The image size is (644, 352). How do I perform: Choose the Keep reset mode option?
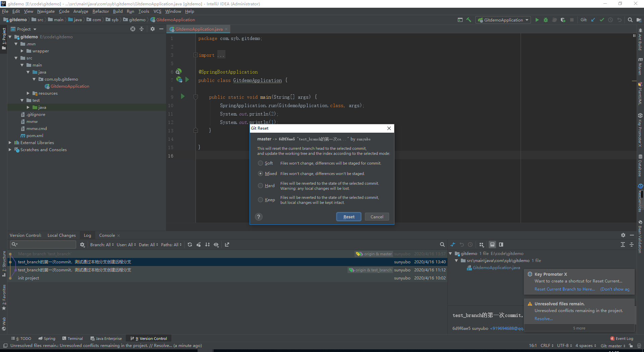pos(260,200)
